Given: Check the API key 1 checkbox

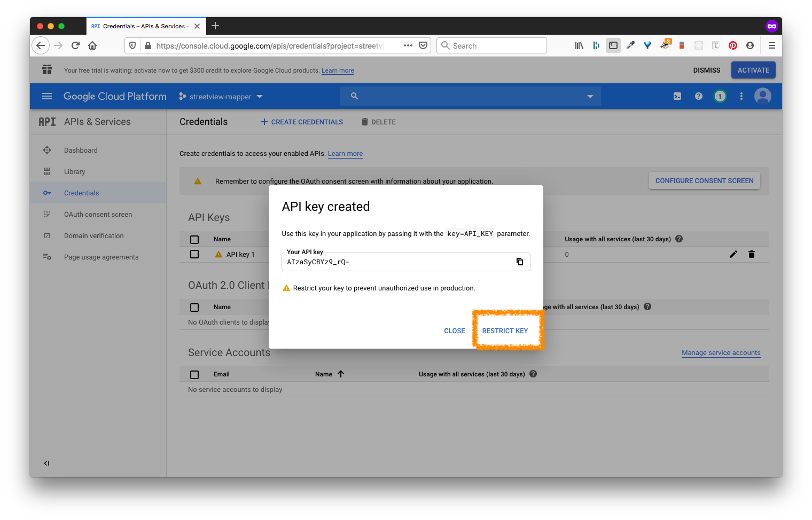Looking at the screenshot, I should 194,254.
